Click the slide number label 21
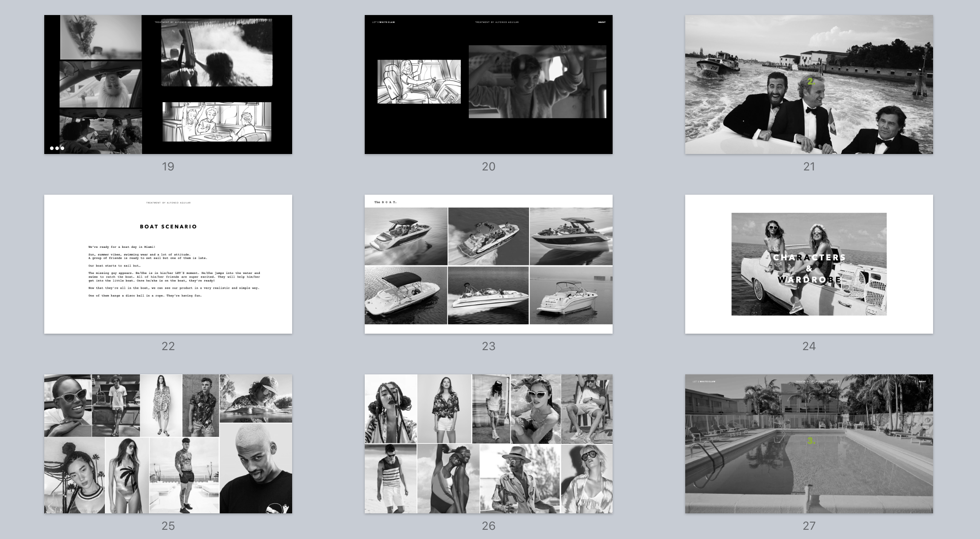Image resolution: width=980 pixels, height=539 pixels. click(809, 167)
